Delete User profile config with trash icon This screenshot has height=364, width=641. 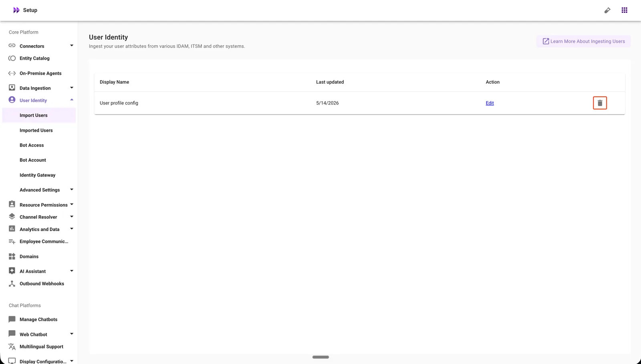click(x=600, y=103)
